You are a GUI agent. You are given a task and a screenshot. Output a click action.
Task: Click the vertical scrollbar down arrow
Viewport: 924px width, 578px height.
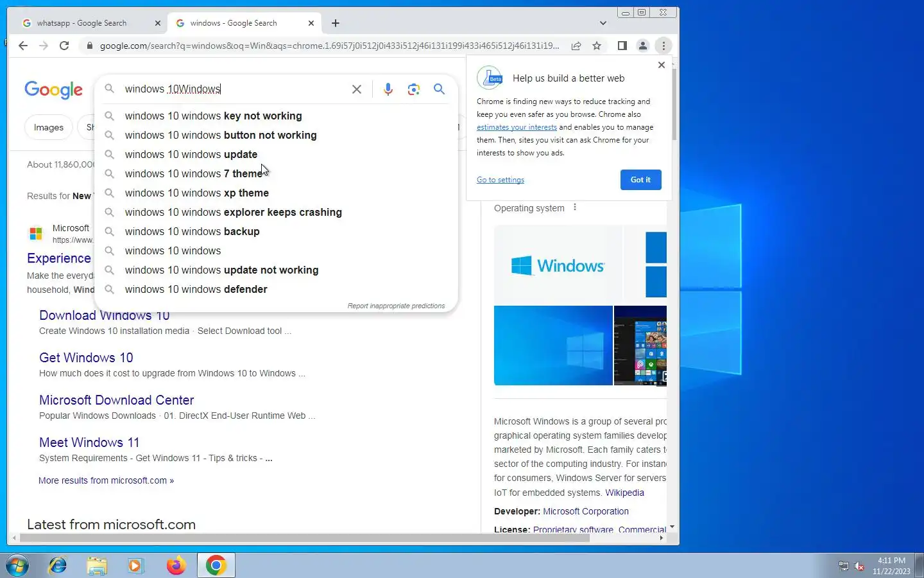(x=672, y=527)
